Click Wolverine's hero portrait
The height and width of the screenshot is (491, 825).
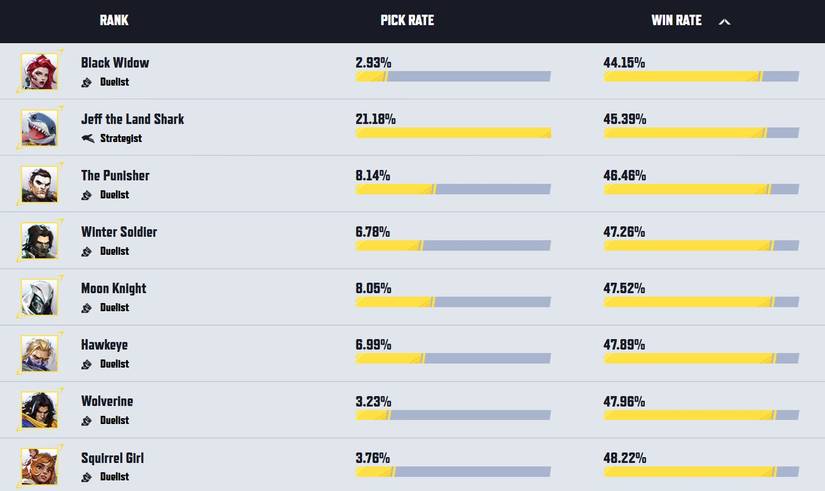[x=40, y=410]
